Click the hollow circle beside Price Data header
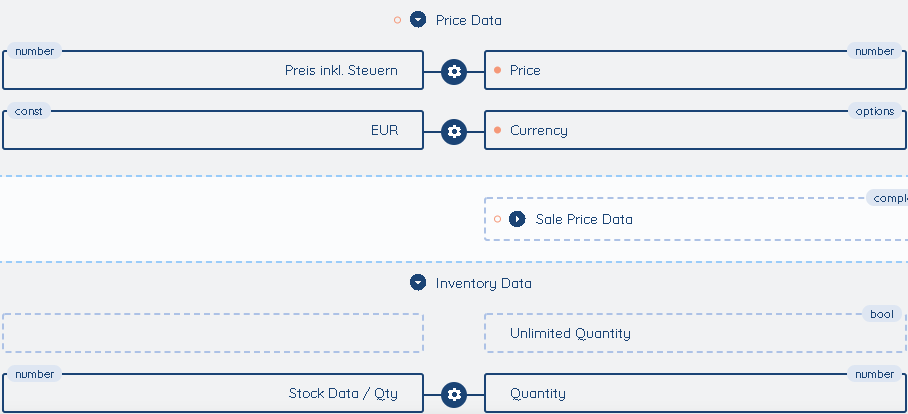The height and width of the screenshot is (414, 908). point(397,20)
